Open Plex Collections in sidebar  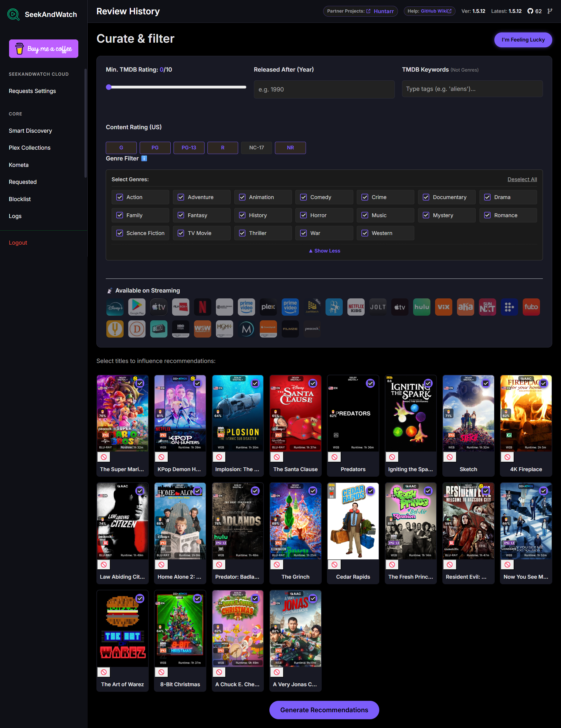(x=30, y=148)
